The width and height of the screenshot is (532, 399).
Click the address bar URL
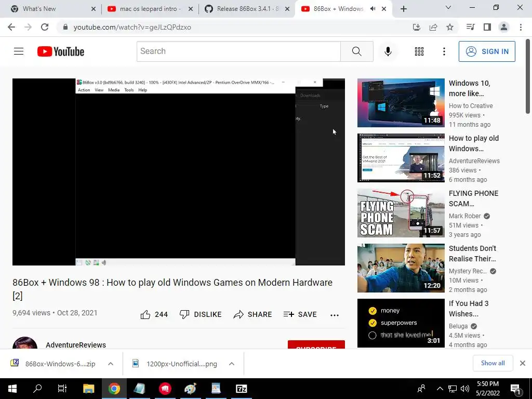(132, 27)
